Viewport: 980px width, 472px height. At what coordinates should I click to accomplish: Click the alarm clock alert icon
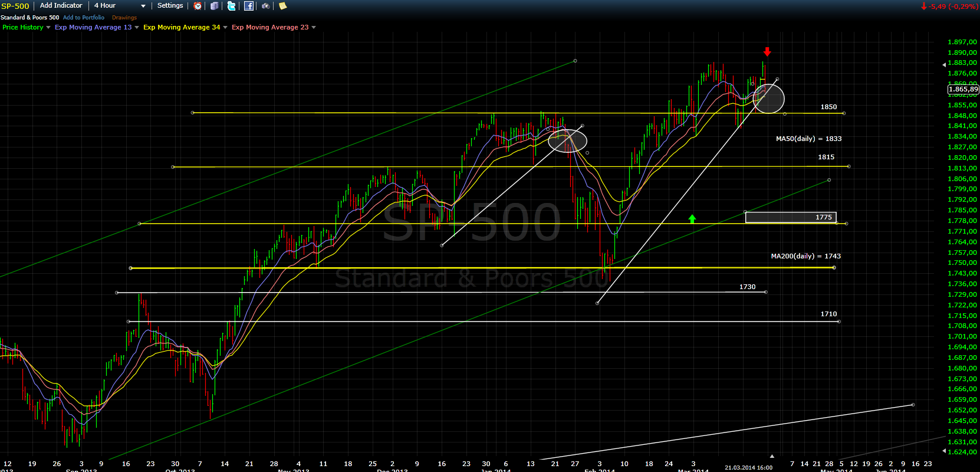pos(198,6)
